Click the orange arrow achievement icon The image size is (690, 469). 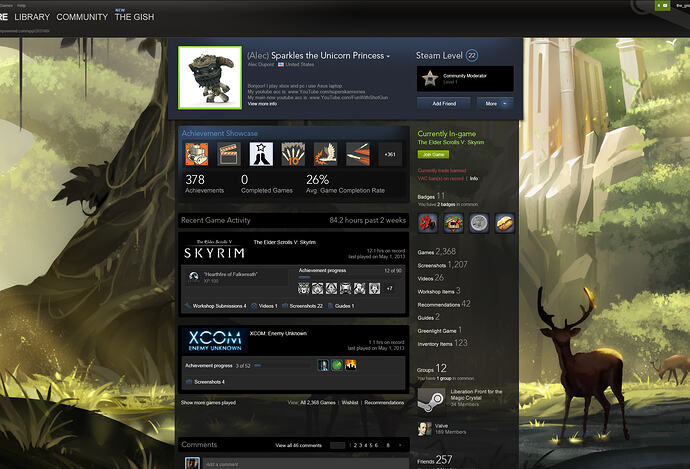click(357, 154)
